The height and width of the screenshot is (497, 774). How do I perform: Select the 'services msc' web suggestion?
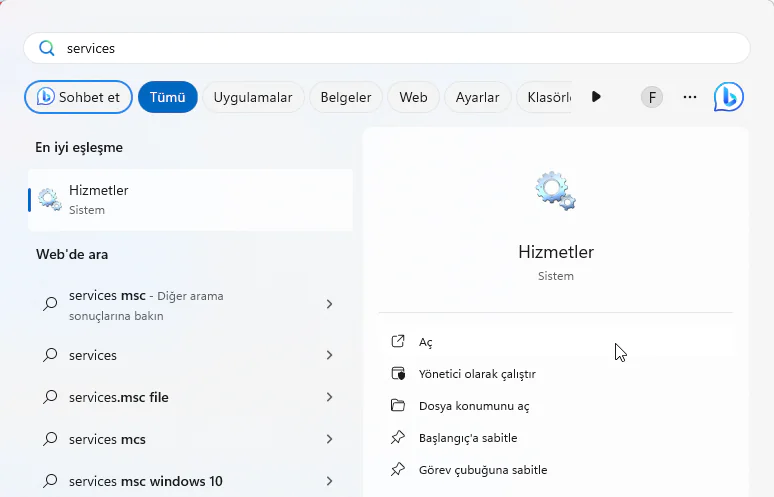[x=191, y=305]
